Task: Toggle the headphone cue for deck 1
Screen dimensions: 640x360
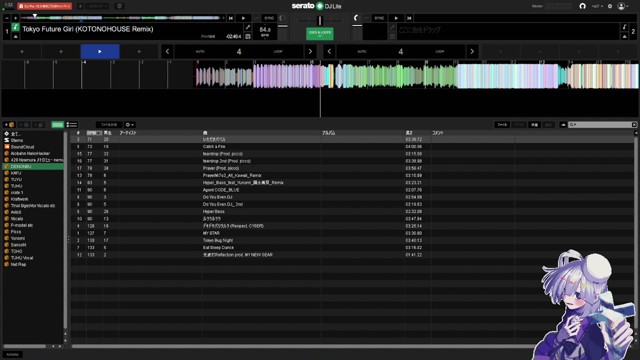Action: pyautogui.click(x=282, y=18)
